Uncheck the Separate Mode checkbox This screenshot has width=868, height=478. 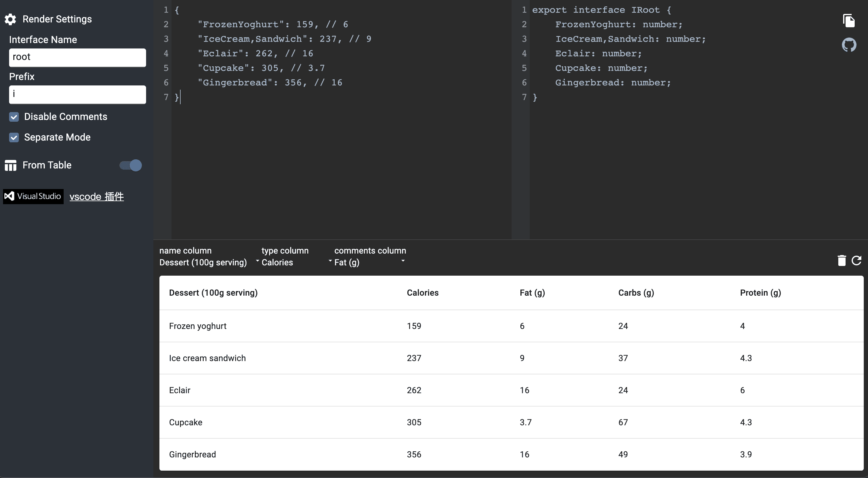point(14,138)
